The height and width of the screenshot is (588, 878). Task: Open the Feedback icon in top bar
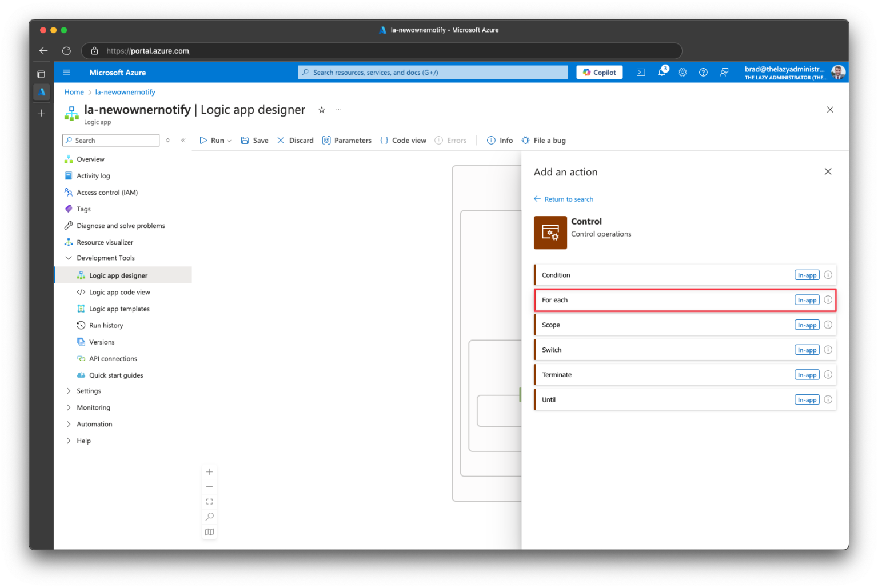click(724, 73)
